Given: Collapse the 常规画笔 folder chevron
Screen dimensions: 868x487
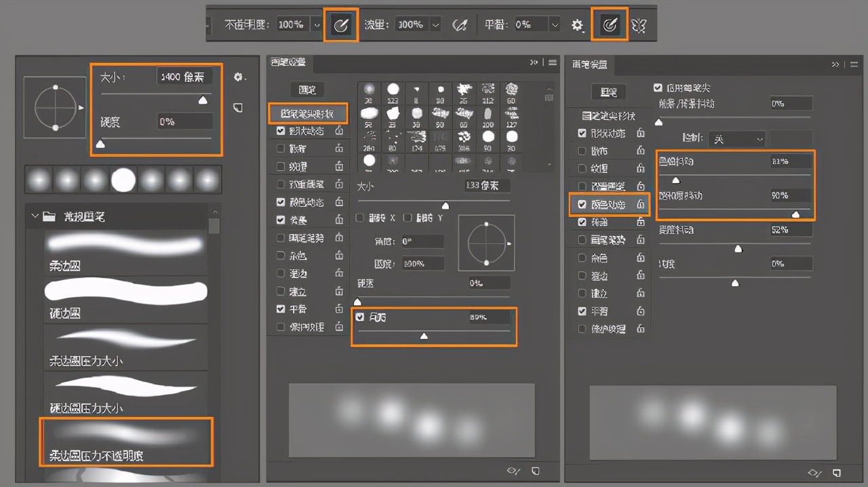Looking at the screenshot, I should (35, 217).
